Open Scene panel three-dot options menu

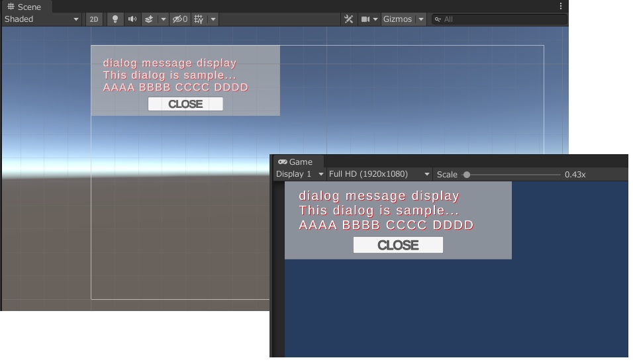pos(560,6)
